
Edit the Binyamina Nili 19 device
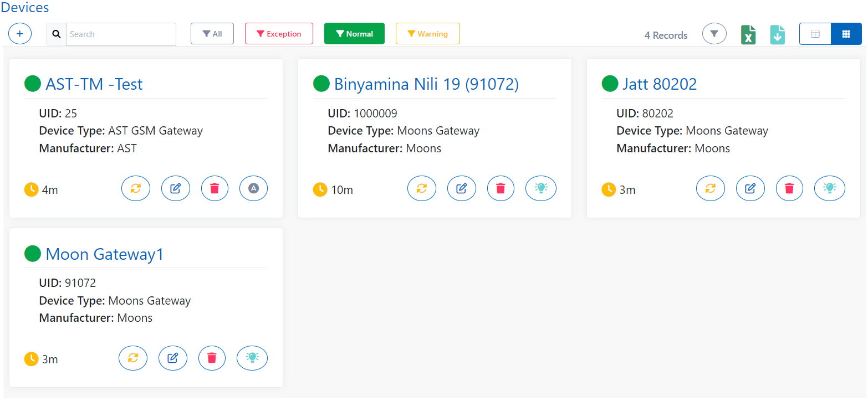point(462,188)
